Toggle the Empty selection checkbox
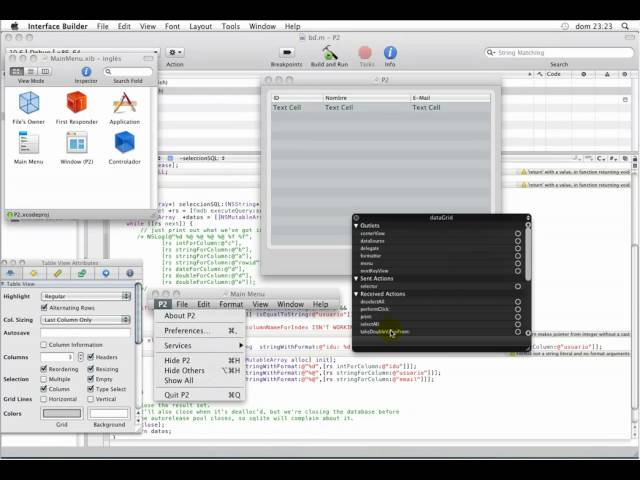This screenshot has height=480, width=640. tap(91, 379)
